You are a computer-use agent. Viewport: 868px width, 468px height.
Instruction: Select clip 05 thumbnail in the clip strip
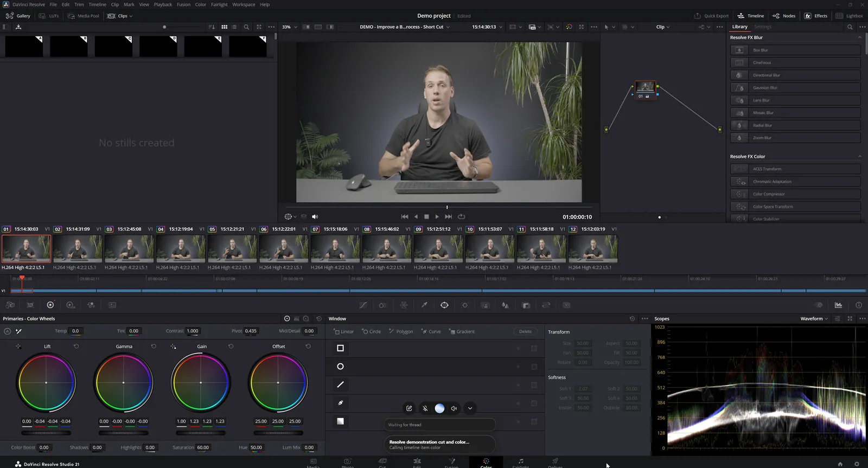point(232,249)
